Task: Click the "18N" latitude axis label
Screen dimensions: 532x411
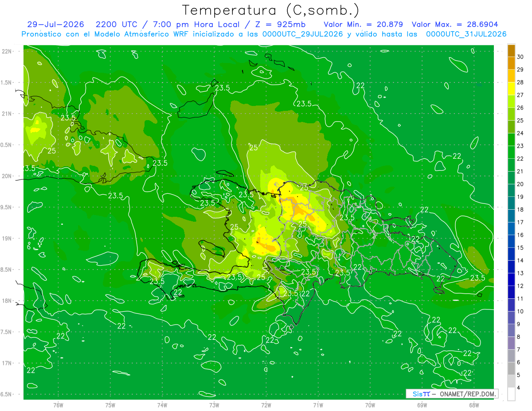Action: click(7, 301)
